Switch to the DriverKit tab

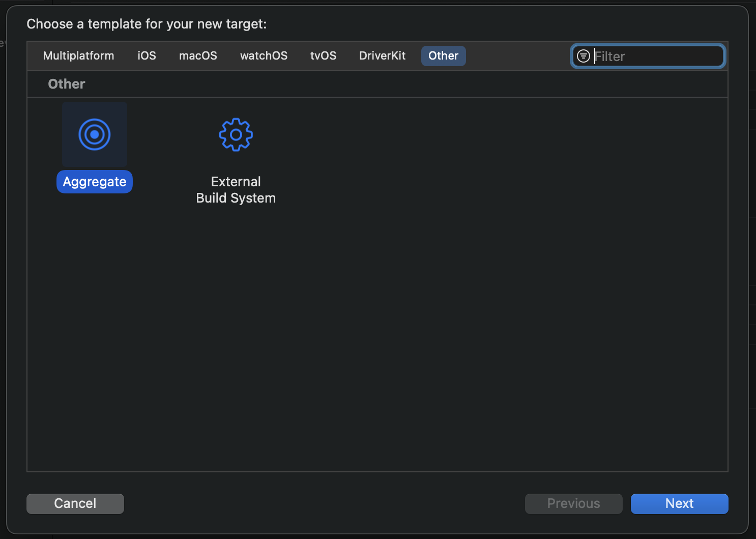382,55
